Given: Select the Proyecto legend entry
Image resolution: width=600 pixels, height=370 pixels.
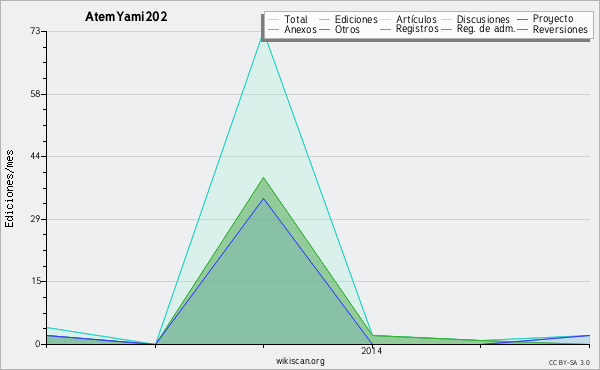Looking at the screenshot, I should tap(545, 18).
